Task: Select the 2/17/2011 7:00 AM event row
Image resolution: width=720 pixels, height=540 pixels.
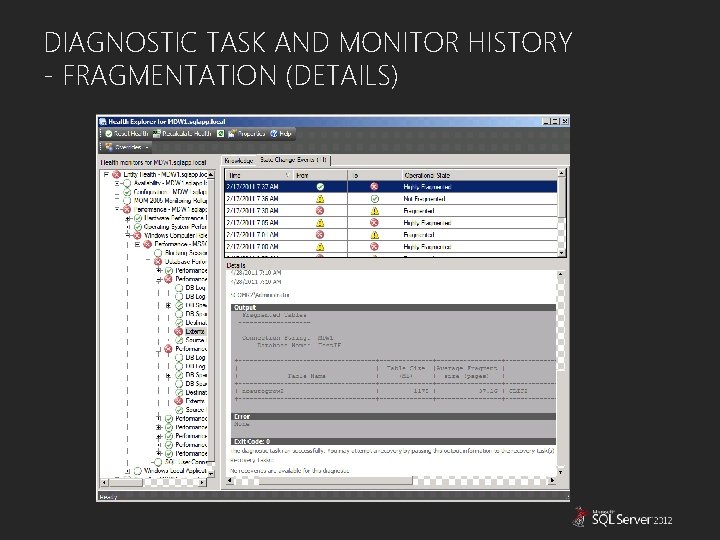Action: [x=391, y=247]
